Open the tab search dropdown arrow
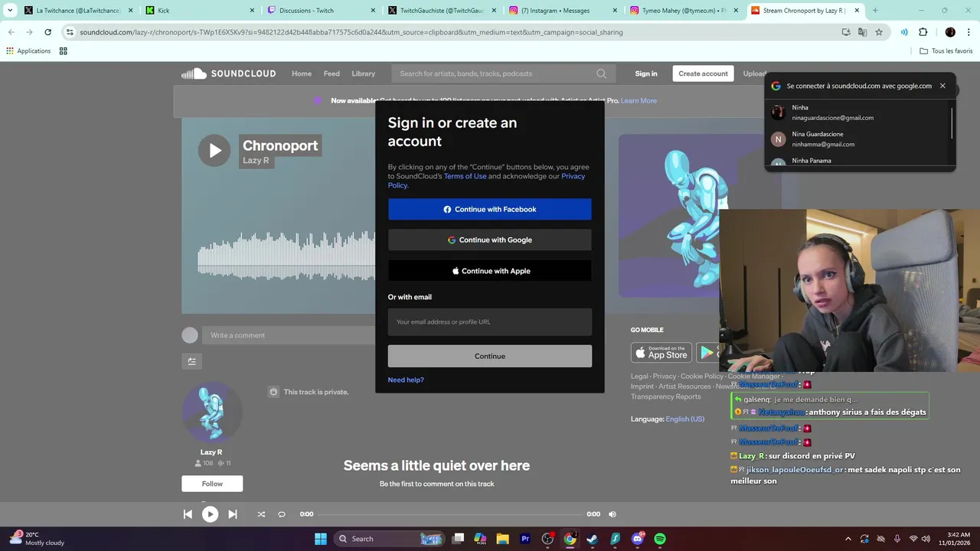This screenshot has width=980, height=551. point(10,11)
